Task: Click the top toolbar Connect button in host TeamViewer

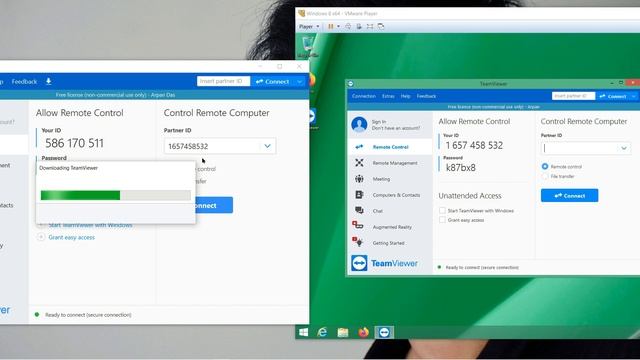Action: [x=273, y=82]
